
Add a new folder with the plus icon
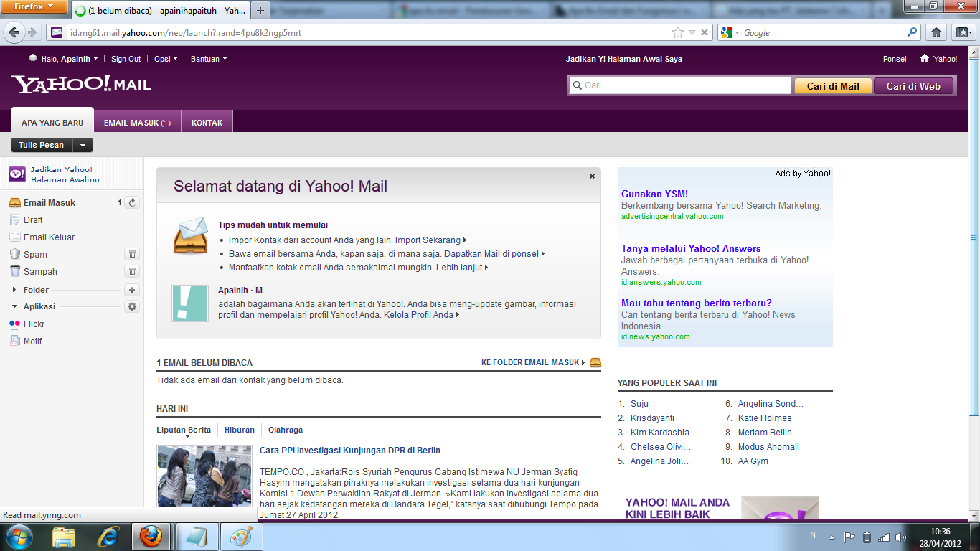[x=132, y=290]
